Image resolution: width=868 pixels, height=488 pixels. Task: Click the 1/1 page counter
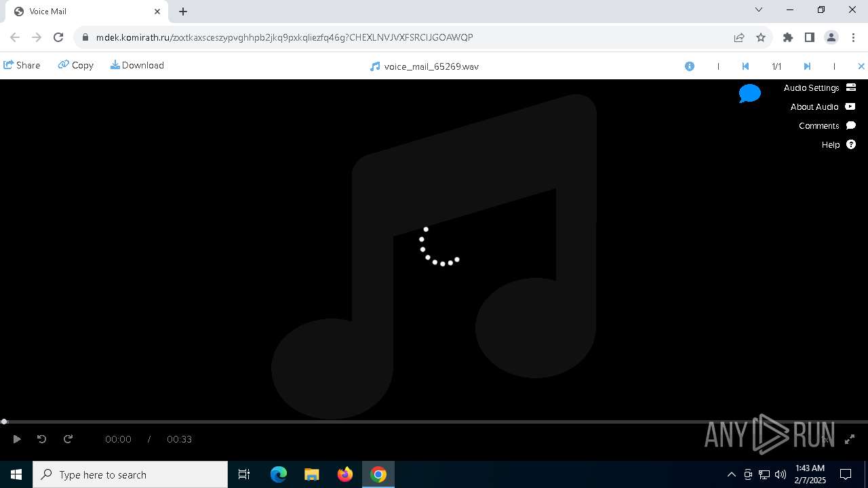[x=776, y=66]
